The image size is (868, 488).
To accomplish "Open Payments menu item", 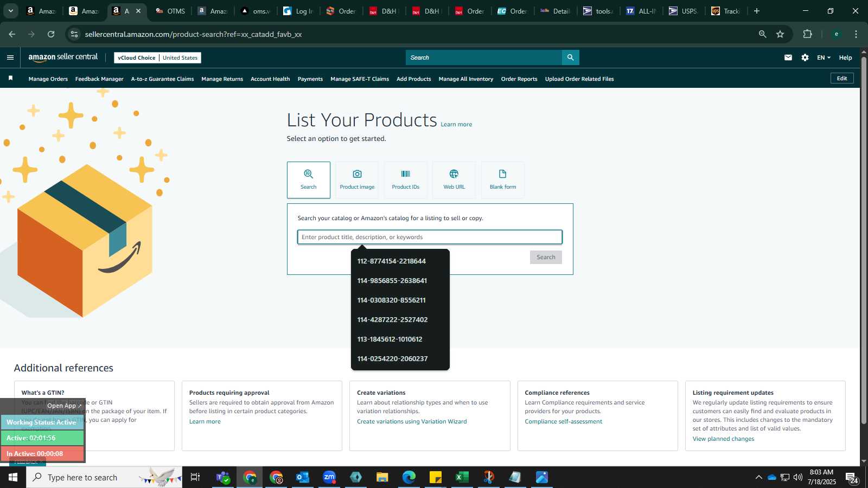I will (x=310, y=79).
